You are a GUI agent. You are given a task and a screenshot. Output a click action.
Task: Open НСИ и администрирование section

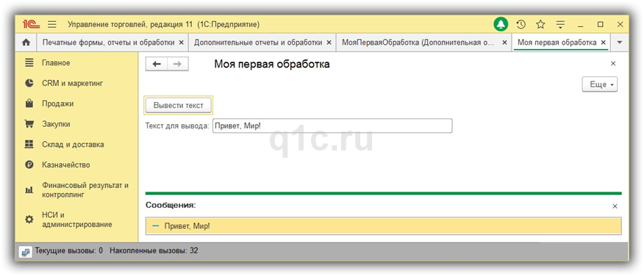[76, 219]
